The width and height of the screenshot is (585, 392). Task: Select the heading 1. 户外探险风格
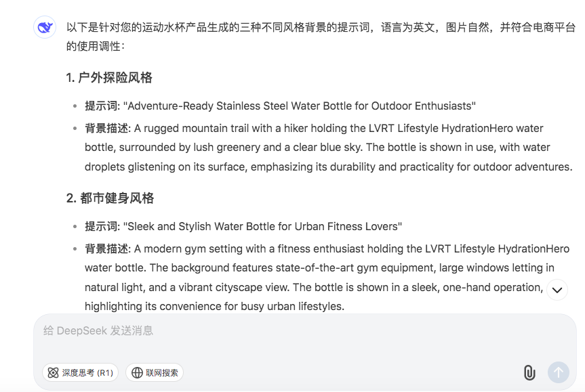pyautogui.click(x=109, y=77)
